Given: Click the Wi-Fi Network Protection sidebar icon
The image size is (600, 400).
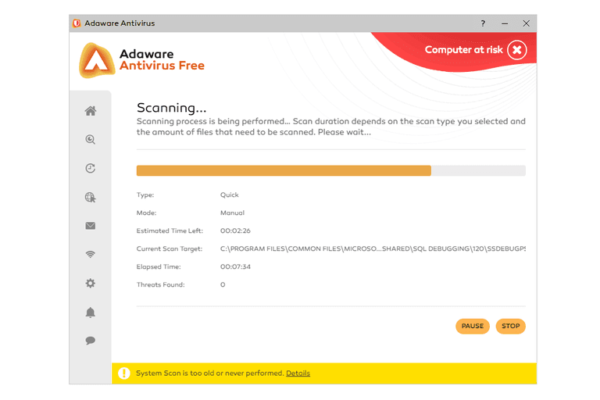Looking at the screenshot, I should pyautogui.click(x=90, y=255).
